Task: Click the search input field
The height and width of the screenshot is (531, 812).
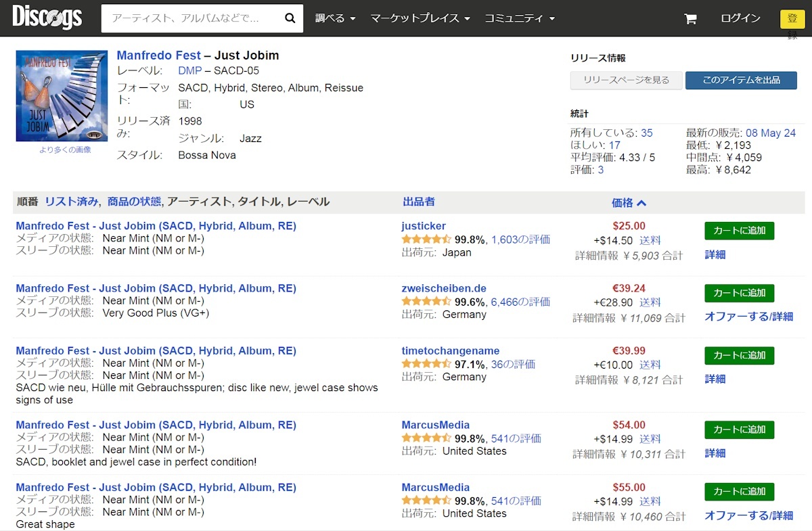Action: coord(189,18)
